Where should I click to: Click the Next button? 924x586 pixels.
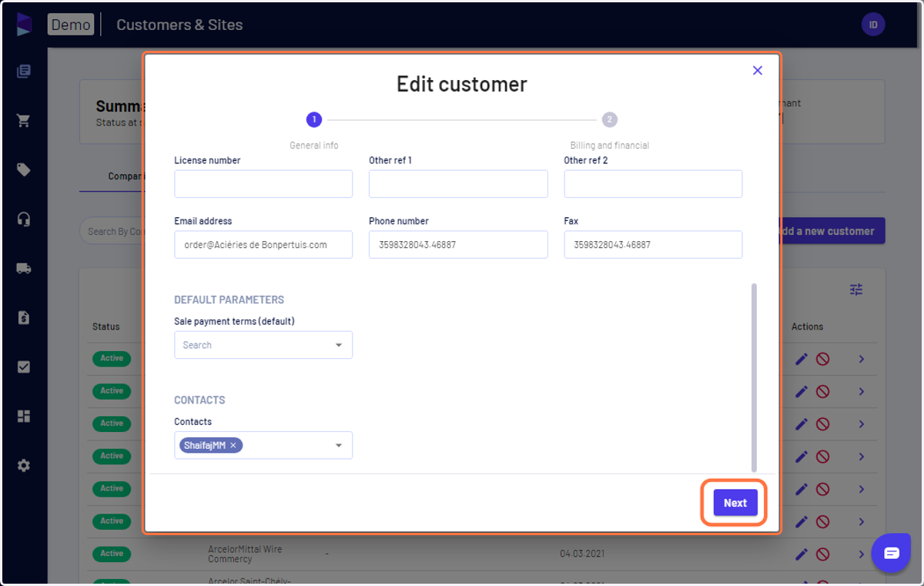(735, 503)
